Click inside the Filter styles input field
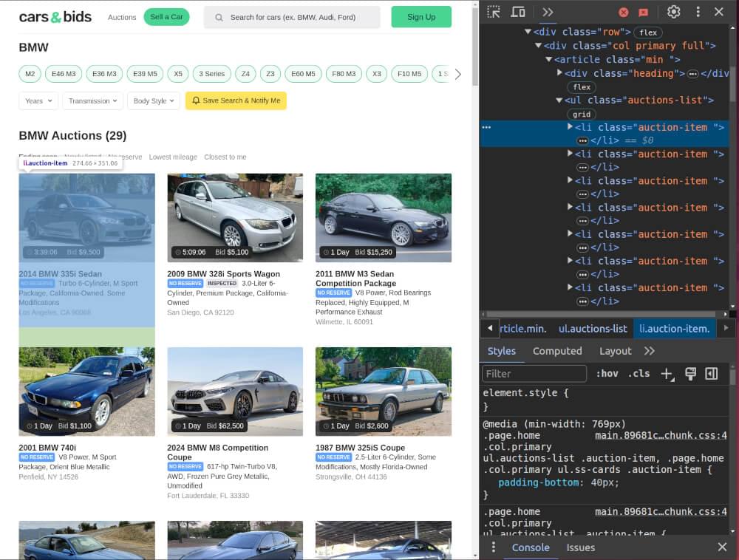 pos(534,374)
